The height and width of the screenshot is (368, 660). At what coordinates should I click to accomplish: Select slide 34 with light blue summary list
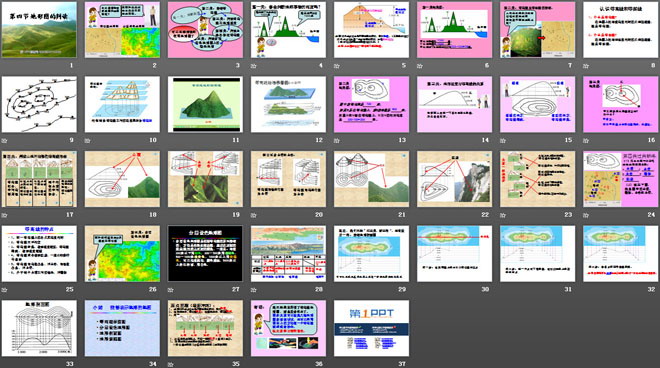click(x=122, y=328)
